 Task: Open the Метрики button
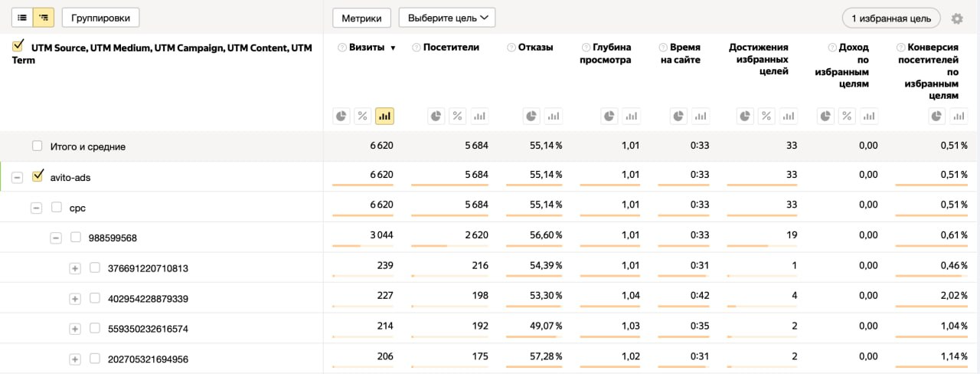362,18
